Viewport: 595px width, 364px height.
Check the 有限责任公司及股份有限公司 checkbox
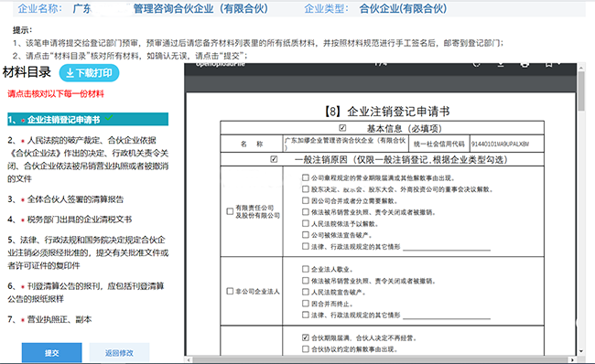(230, 211)
